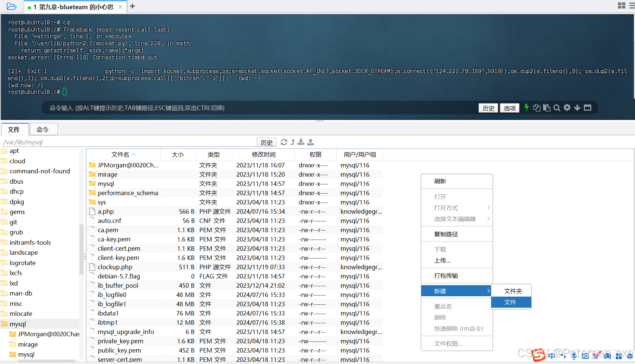Image resolution: width=635 pixels, height=364 pixels.
Task: Sort by 类型 column header
Action: 214,154
